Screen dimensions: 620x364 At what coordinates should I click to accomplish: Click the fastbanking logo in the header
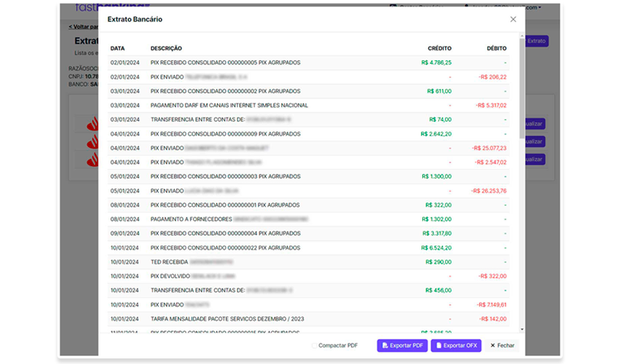point(86,6)
